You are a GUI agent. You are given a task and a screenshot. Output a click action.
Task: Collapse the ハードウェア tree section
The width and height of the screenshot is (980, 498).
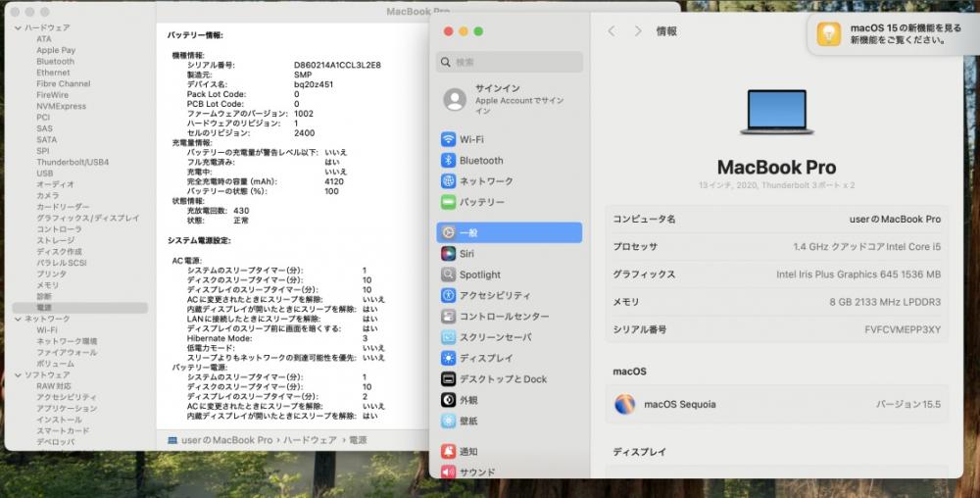pyautogui.click(x=18, y=28)
